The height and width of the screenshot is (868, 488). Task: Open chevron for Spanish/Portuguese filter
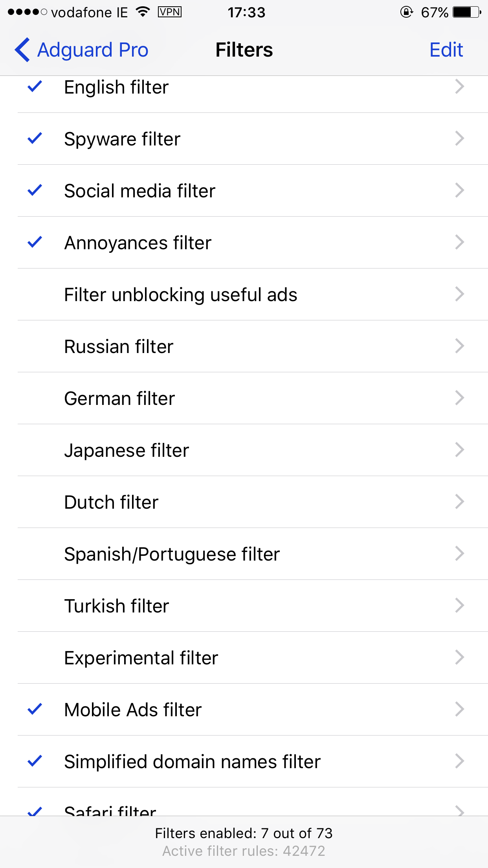[x=460, y=554]
